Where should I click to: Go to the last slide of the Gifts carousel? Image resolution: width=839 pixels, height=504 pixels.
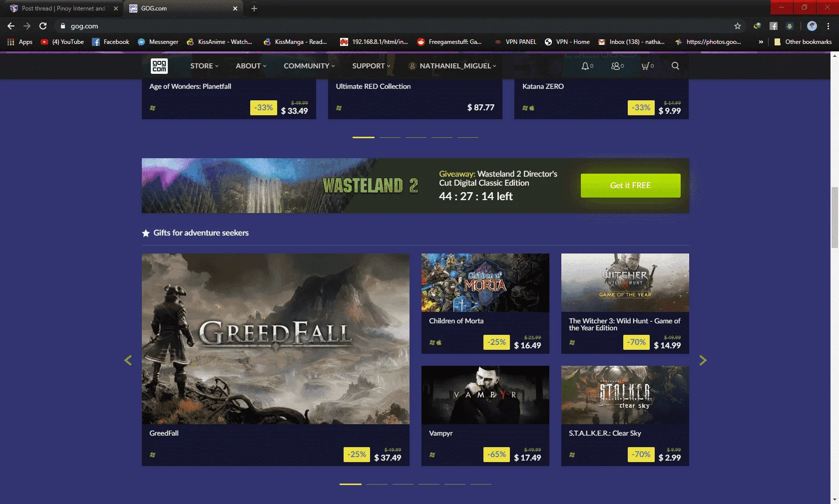[x=481, y=484]
